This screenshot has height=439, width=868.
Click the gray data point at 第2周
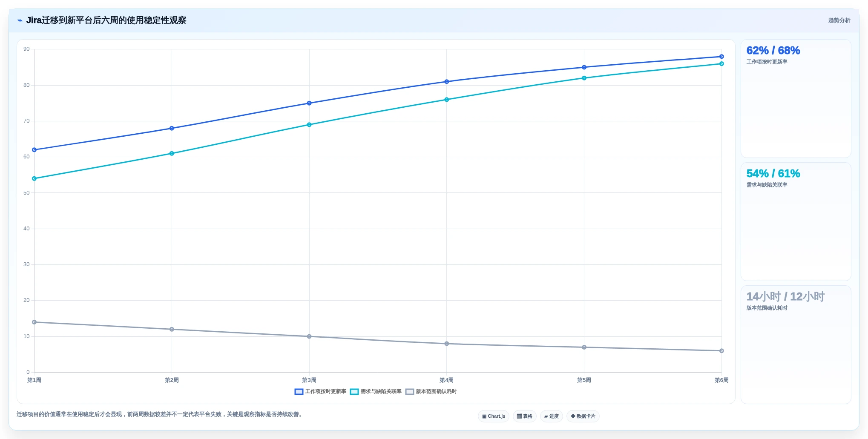coord(172,329)
